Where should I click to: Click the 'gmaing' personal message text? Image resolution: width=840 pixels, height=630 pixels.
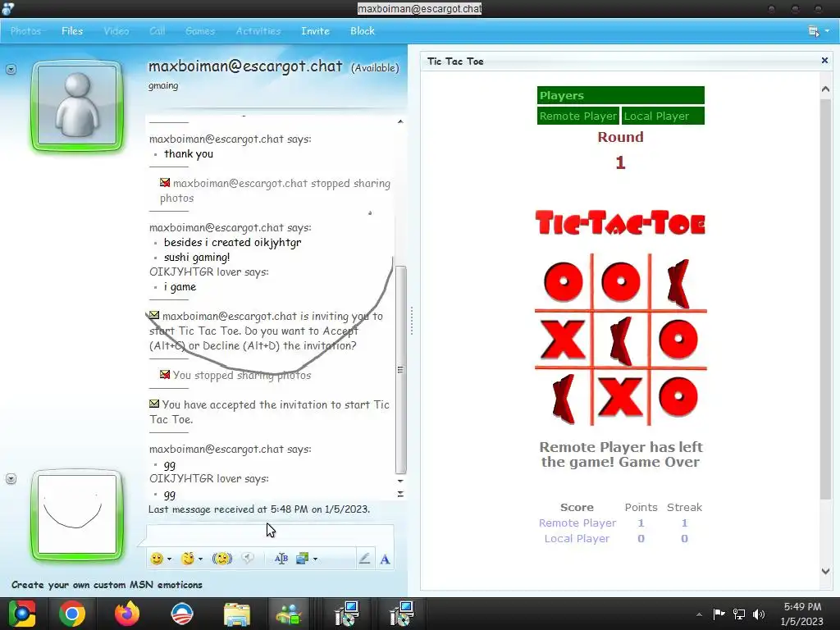coord(163,85)
